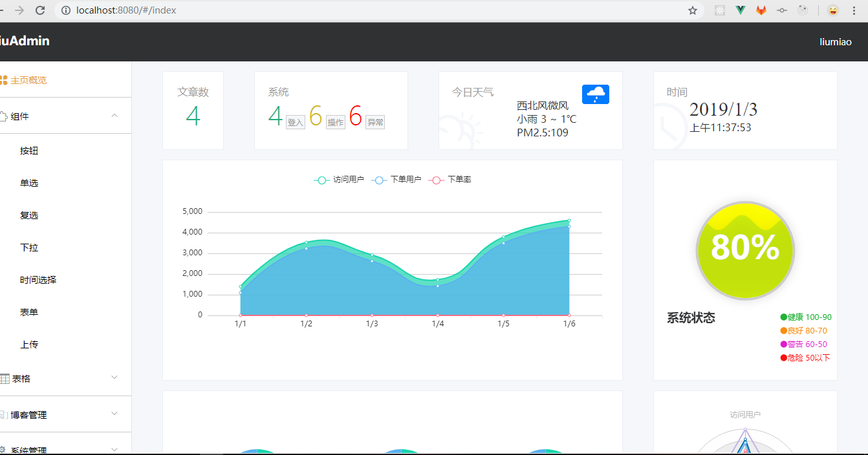Screen dimensions: 868x455
Task: Click the 西北风微风 wind text
Action: pos(543,106)
